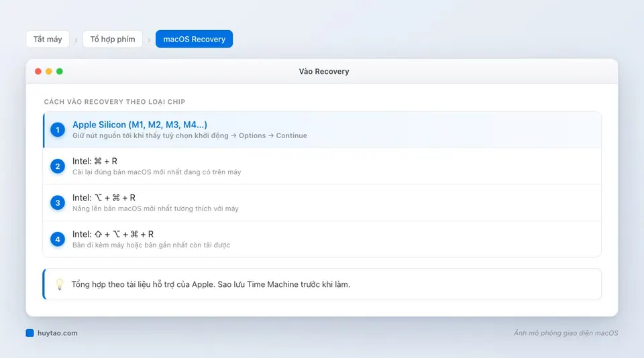Click the number 1 badge for Apple Silicon

[x=58, y=130]
